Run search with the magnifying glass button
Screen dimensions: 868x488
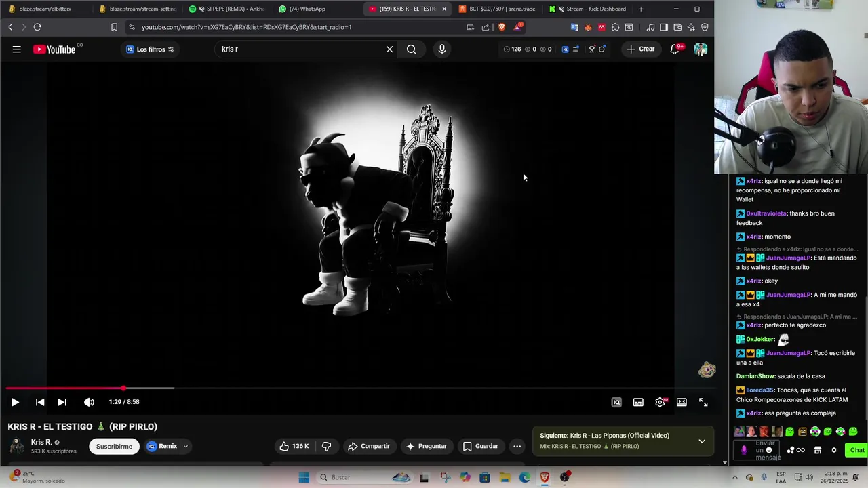click(x=412, y=49)
